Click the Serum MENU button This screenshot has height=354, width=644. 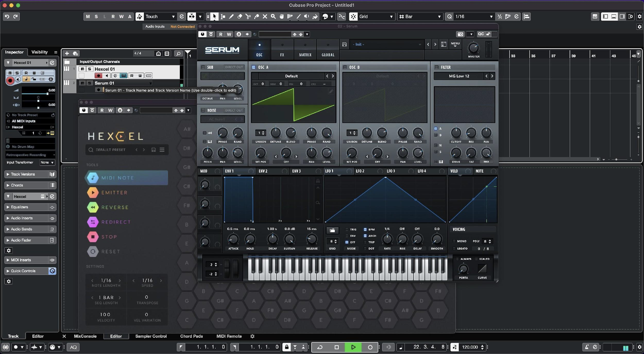(x=455, y=44)
